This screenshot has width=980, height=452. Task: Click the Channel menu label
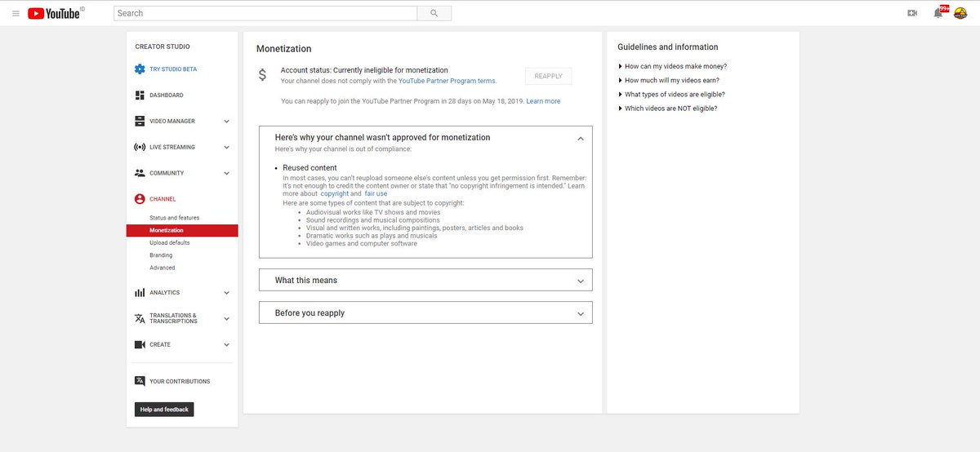point(163,199)
